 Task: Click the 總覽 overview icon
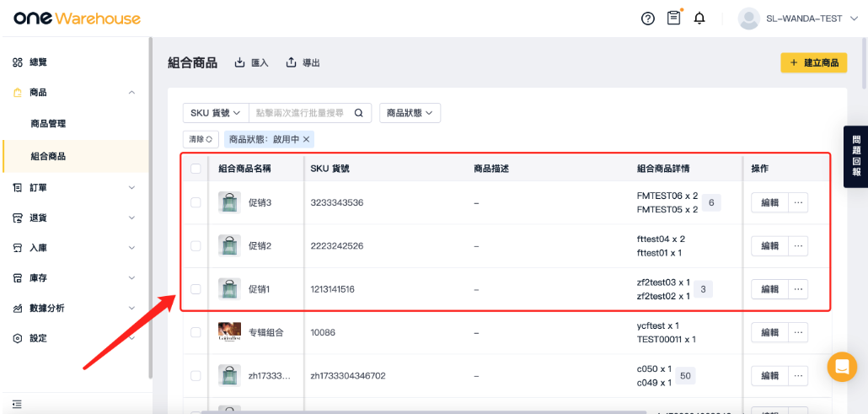coord(17,62)
